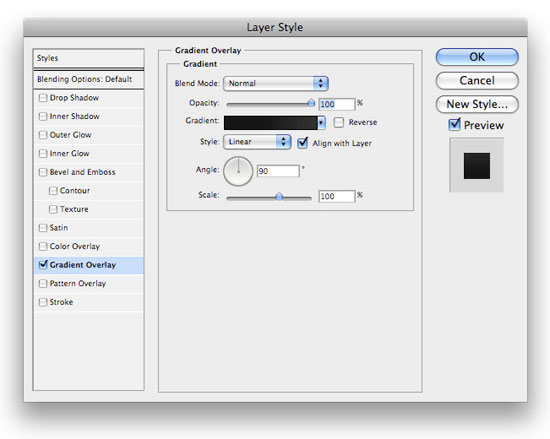Enable the Stroke checkbox

pyautogui.click(x=43, y=302)
